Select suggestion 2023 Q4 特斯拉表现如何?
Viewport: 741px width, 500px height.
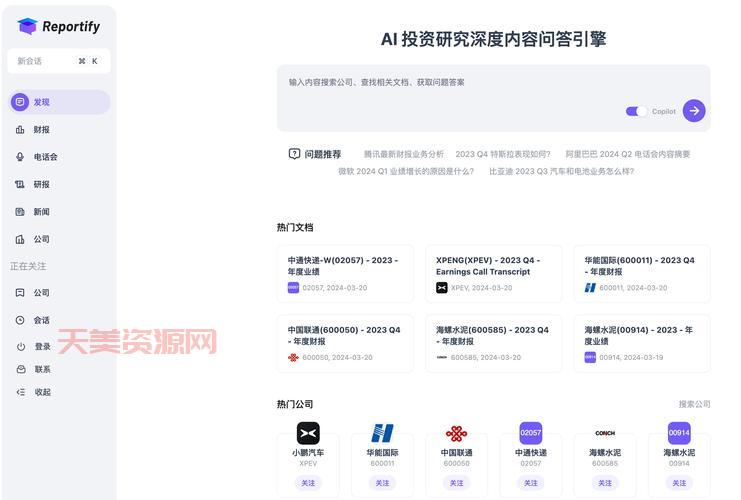[503, 154]
